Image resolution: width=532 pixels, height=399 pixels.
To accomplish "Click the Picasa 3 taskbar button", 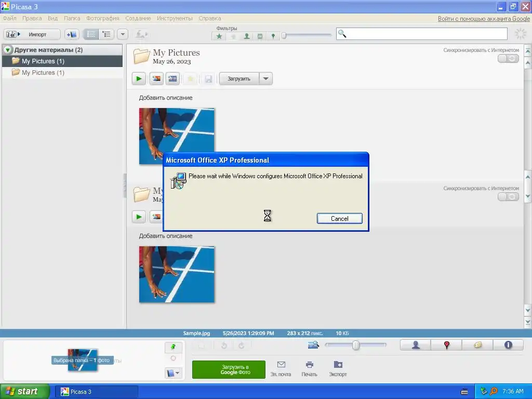I will pos(97,392).
